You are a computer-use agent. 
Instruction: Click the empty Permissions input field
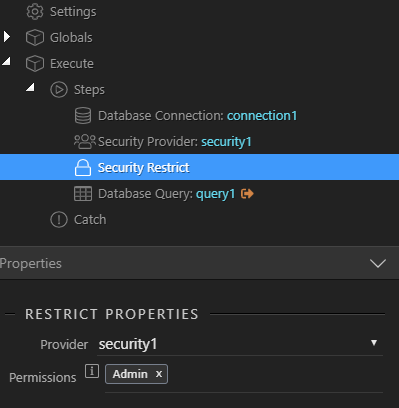(275, 374)
